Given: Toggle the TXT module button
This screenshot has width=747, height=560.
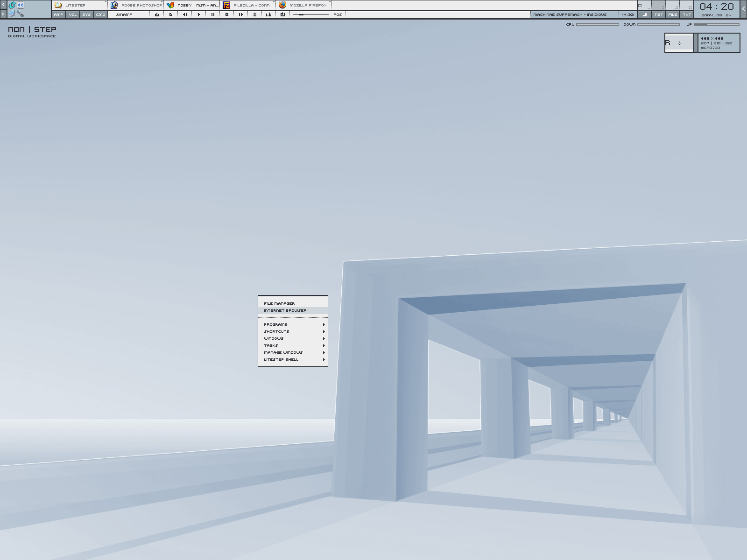Looking at the screenshot, I should pyautogui.click(x=686, y=14).
